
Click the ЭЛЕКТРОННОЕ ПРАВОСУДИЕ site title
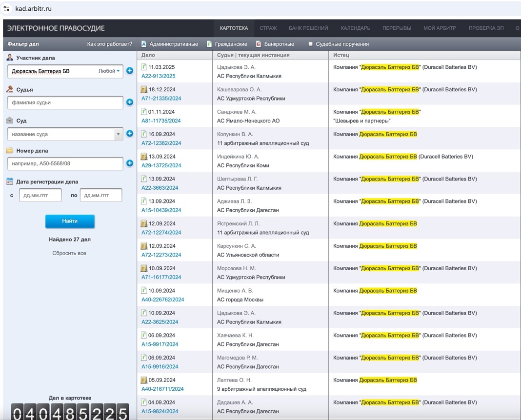pyautogui.click(x=56, y=28)
